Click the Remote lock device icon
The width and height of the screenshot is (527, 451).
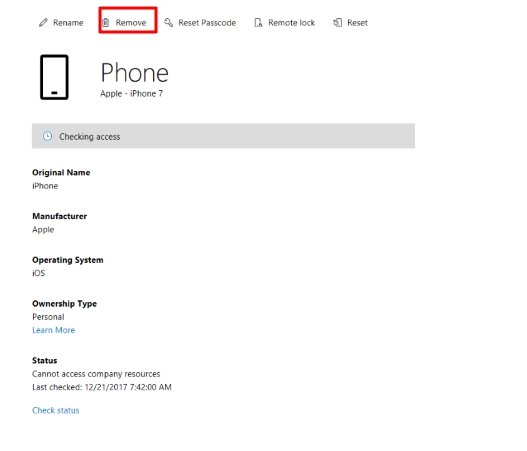pyautogui.click(x=258, y=23)
